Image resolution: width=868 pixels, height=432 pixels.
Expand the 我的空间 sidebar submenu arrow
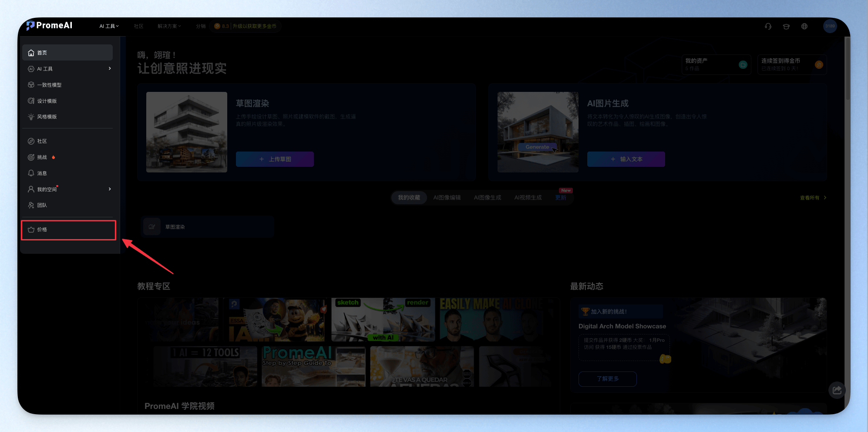point(110,189)
